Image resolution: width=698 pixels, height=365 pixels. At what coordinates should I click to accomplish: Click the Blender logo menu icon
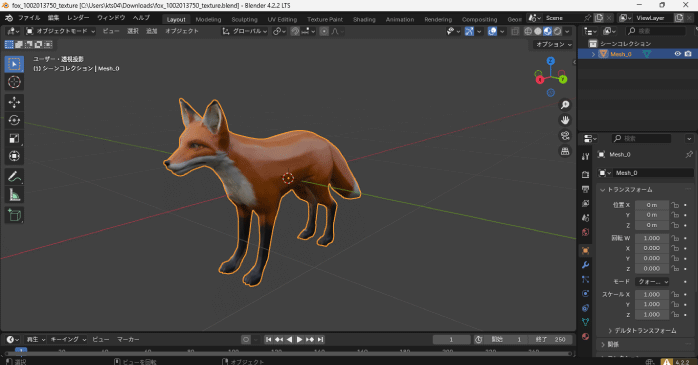(8, 18)
